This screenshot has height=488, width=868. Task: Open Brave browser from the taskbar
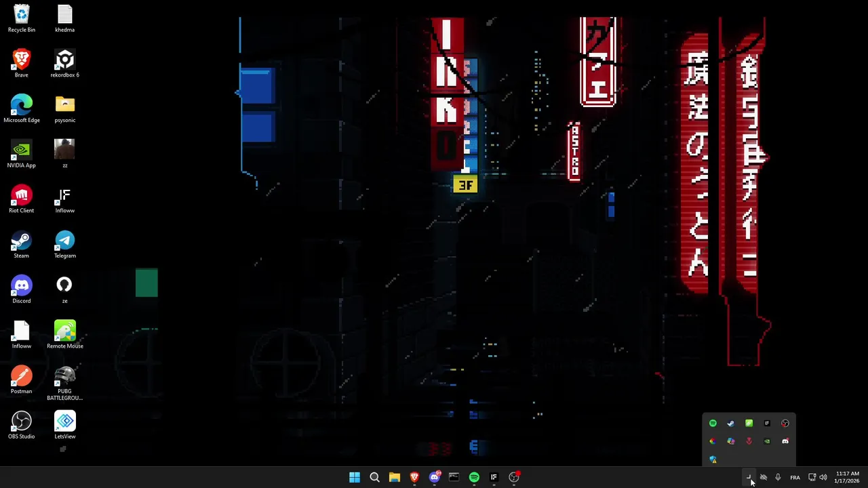(414, 477)
